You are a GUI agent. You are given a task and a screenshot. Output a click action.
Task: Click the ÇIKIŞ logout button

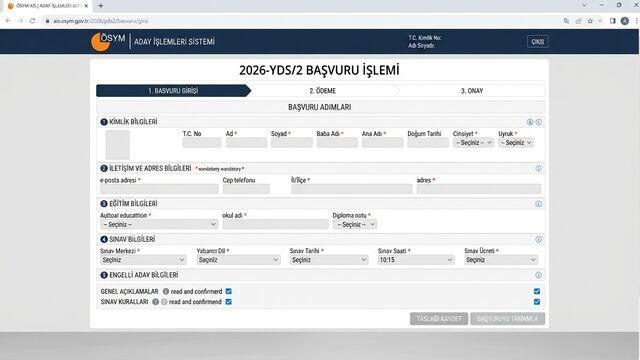pyautogui.click(x=538, y=42)
